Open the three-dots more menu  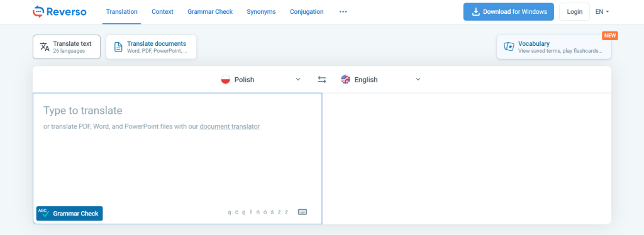343,11
